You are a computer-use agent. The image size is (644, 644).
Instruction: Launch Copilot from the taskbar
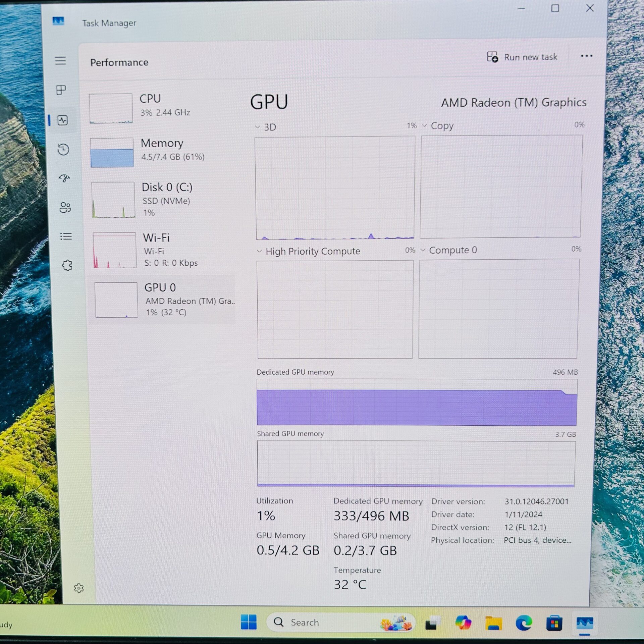[x=463, y=623]
